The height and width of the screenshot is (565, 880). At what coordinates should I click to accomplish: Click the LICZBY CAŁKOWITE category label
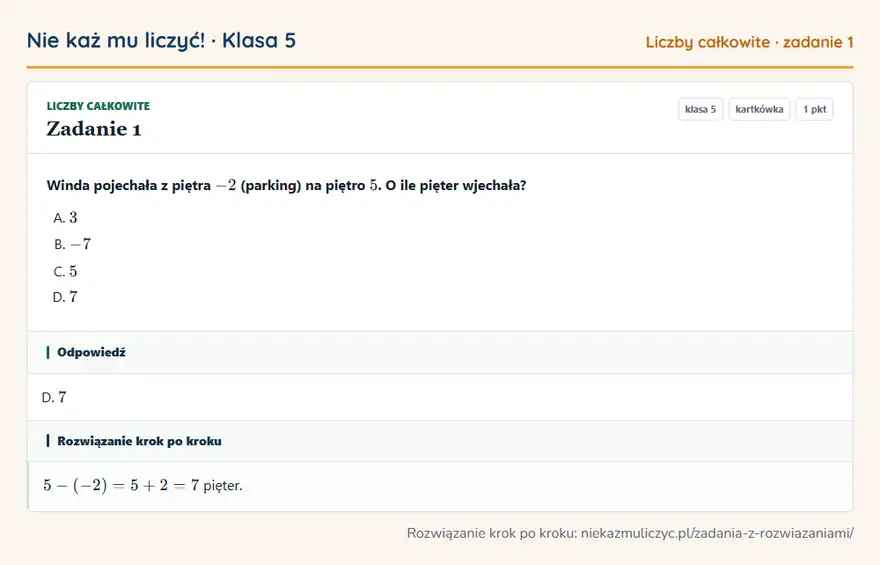coord(98,106)
